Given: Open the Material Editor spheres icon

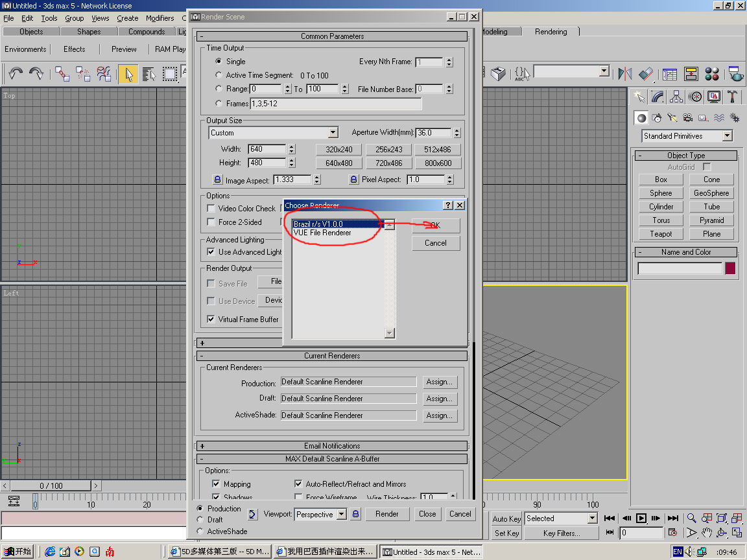Looking at the screenshot, I should point(712,74).
